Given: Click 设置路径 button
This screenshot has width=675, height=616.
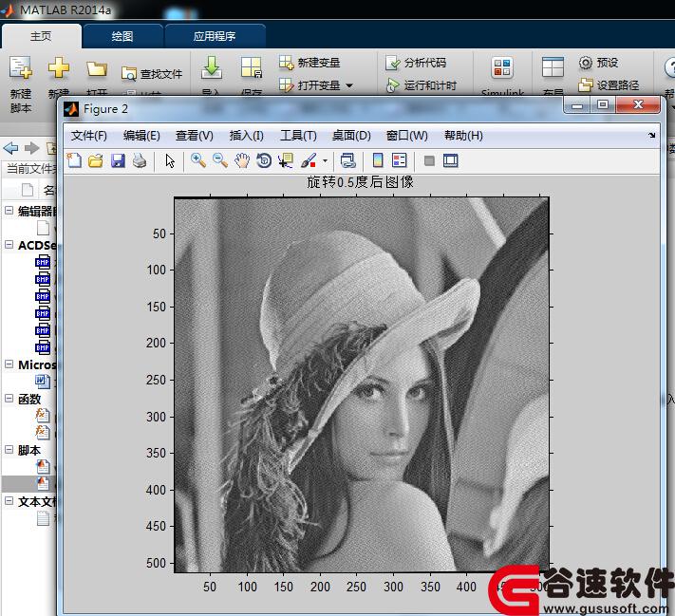Looking at the screenshot, I should click(609, 85).
